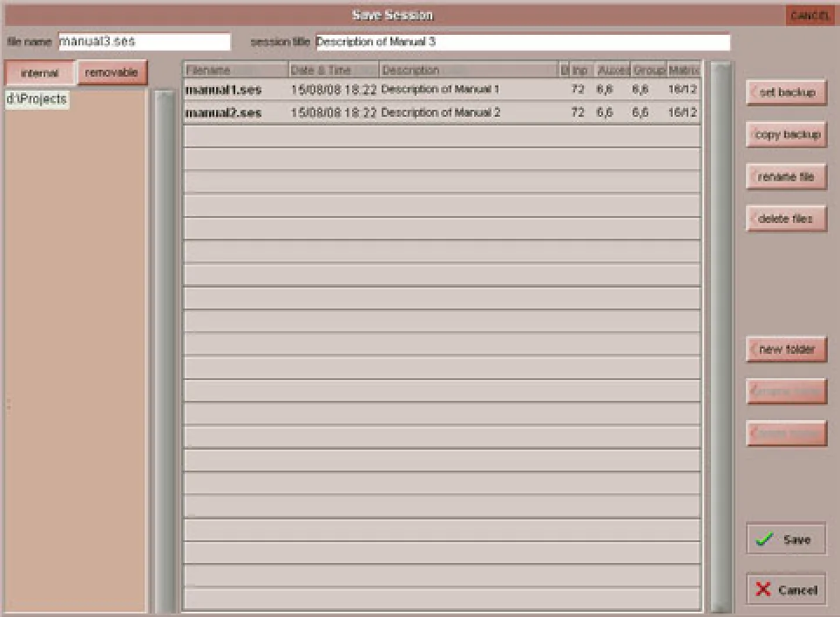Screen dimensions: 840x617
Task: Click the date cell of manual2.ses
Action: tap(334, 112)
